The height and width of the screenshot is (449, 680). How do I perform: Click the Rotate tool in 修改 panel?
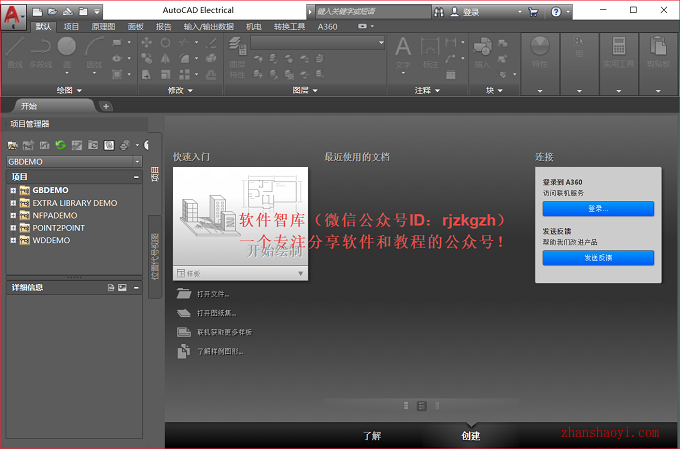(165, 43)
